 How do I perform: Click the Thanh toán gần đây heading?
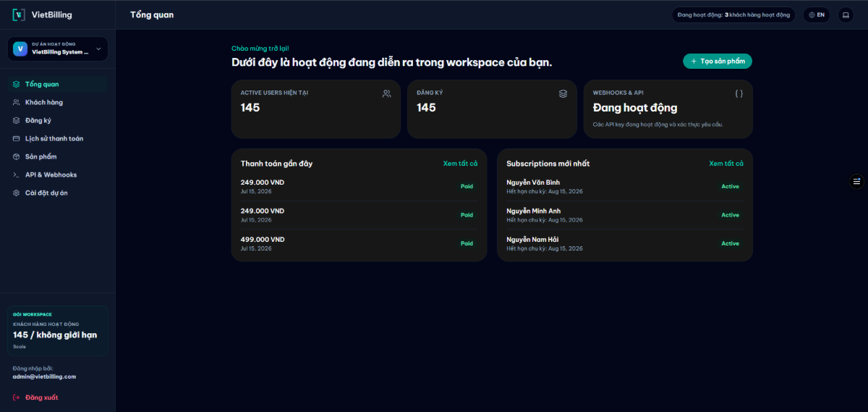(276, 164)
